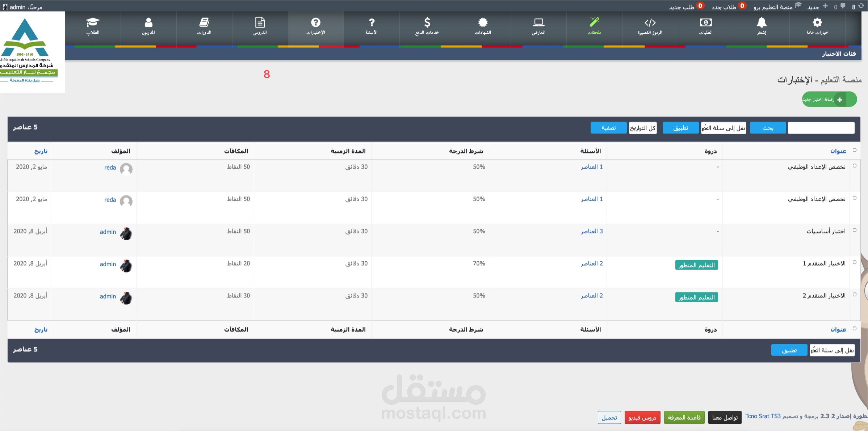Open the notification bell icon
This screenshot has width=868, height=431.
(762, 23)
